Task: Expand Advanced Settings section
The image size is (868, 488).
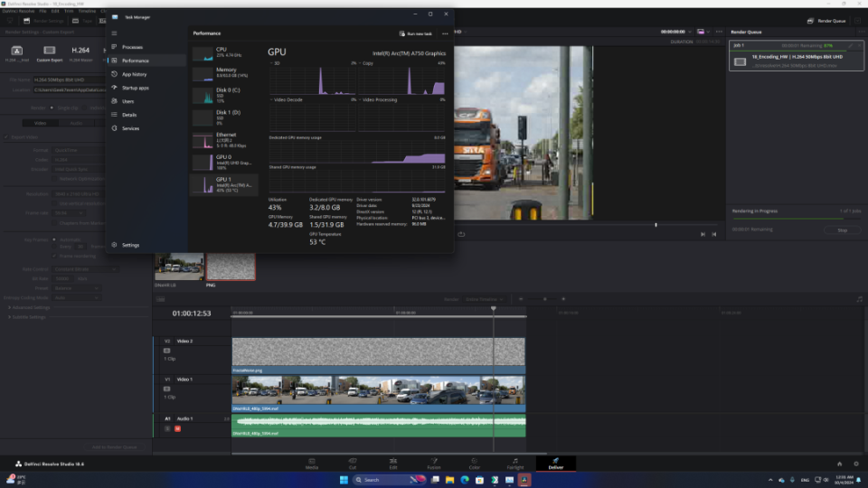Action: [29, 307]
